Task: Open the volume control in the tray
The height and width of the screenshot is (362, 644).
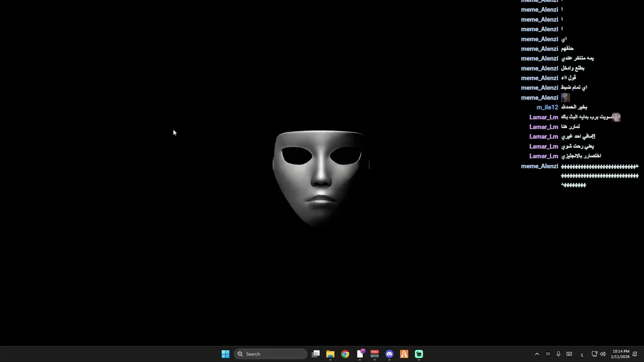Action: pyautogui.click(x=603, y=354)
